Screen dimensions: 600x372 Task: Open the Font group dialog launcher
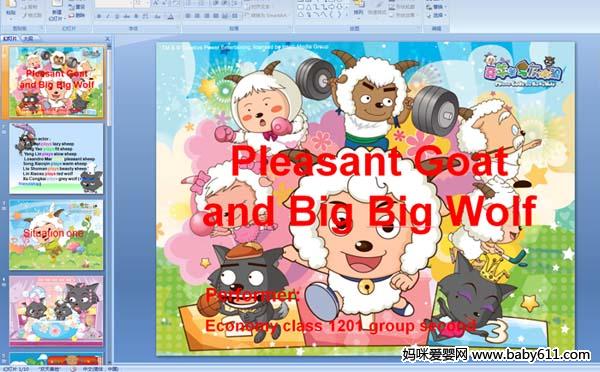178,28
